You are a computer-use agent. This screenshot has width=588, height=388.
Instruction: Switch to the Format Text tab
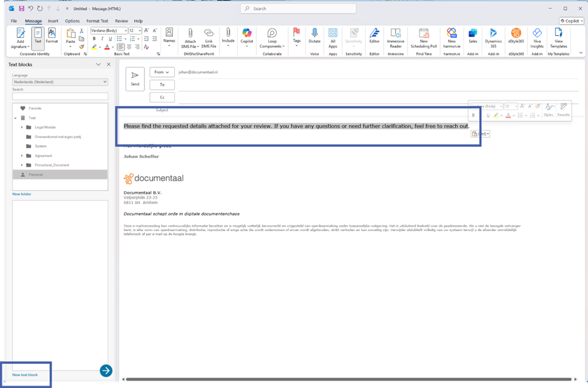point(97,21)
